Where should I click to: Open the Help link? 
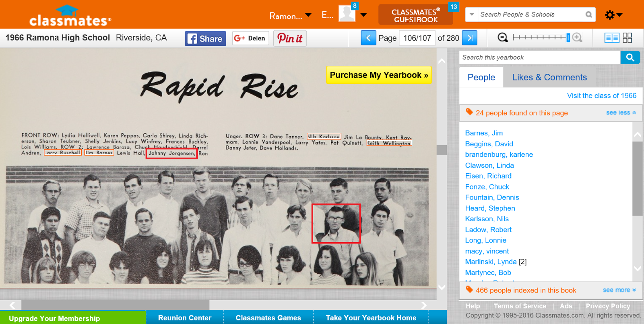point(473,306)
